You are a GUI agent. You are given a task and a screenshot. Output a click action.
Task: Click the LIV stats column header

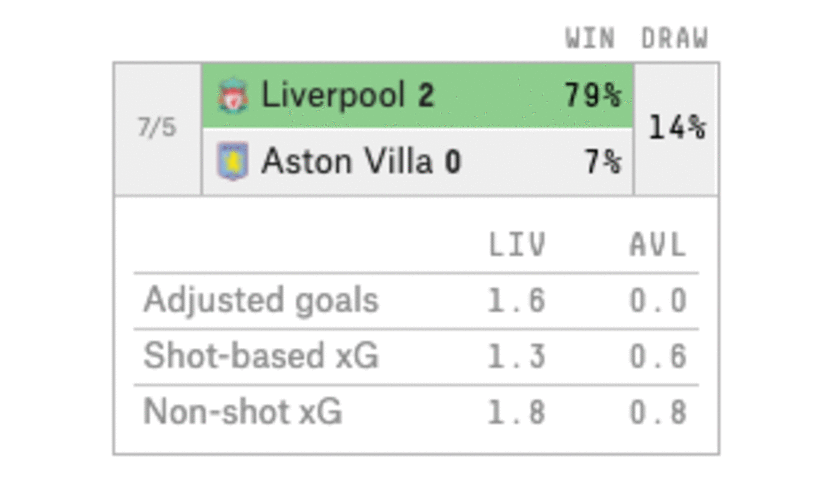517,245
